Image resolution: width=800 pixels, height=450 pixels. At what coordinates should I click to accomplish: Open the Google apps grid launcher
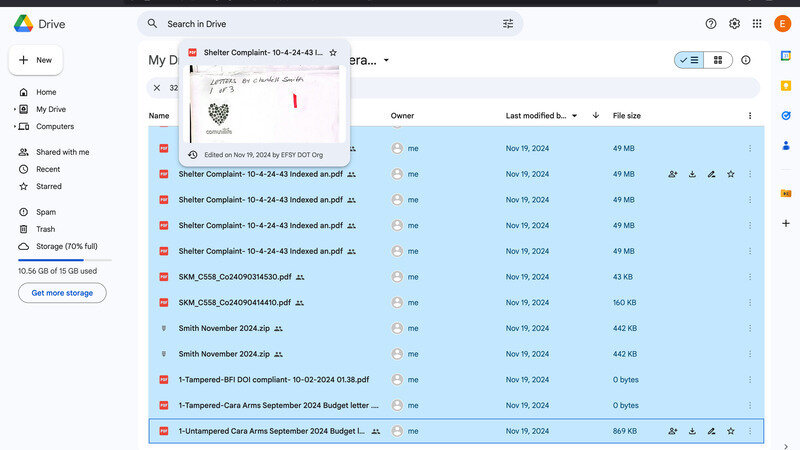click(x=757, y=23)
